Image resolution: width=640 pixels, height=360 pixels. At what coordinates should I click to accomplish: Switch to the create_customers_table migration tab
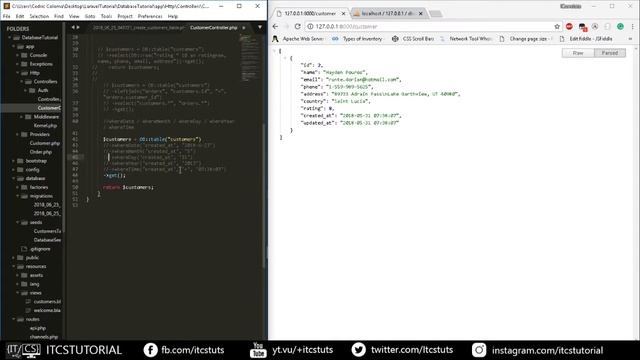click(138, 28)
